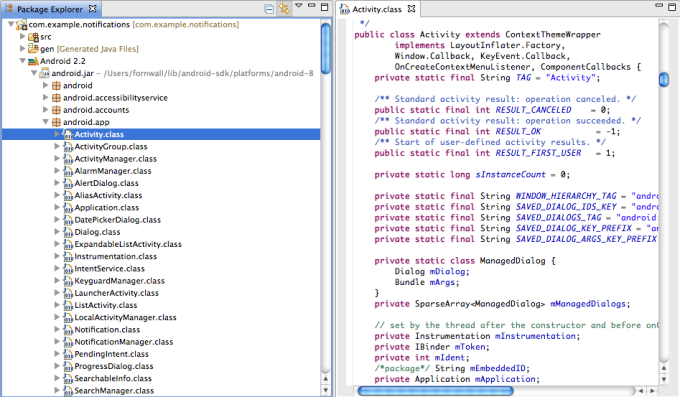The height and width of the screenshot is (397, 680).
Task: Click the AlarmManager.class file icon
Action: 68,171
